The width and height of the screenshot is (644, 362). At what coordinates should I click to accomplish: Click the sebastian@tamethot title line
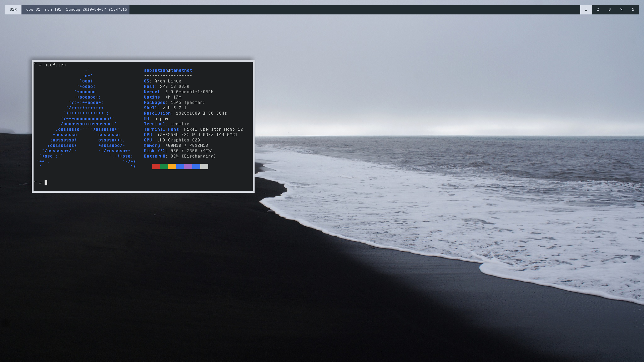click(168, 70)
